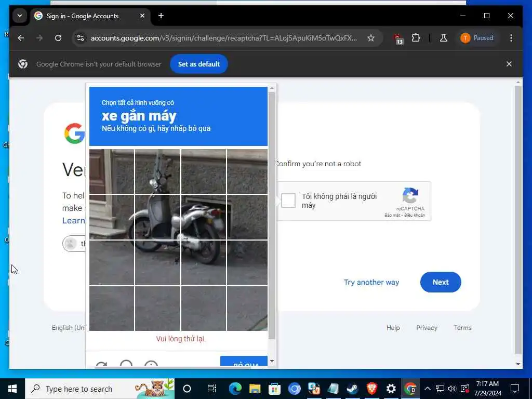Click the Type here to search box
The width and height of the screenshot is (532, 399).
[100, 389]
